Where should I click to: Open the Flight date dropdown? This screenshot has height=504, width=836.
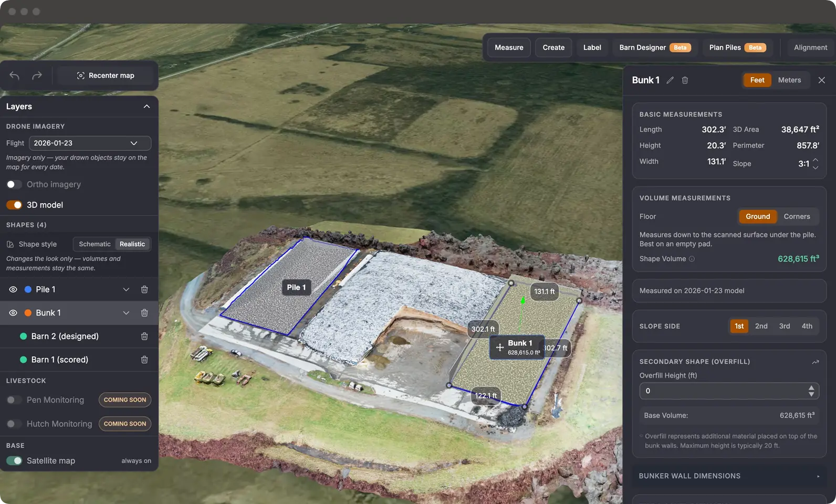click(90, 143)
